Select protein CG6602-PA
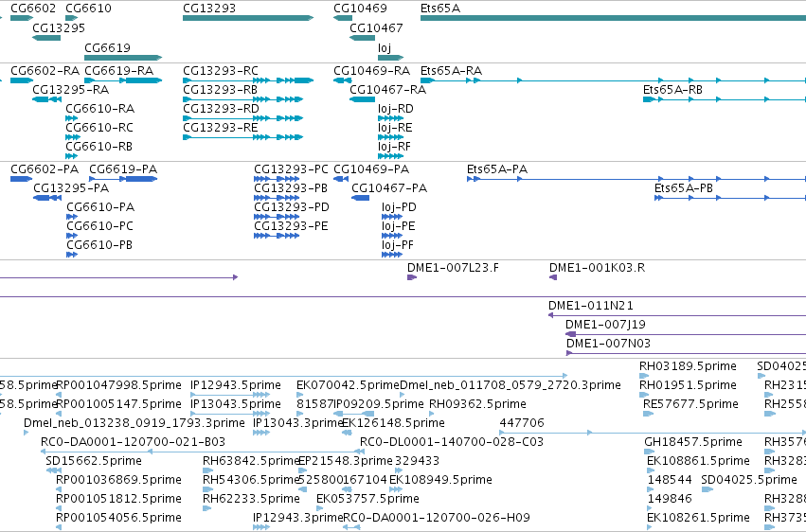This screenshot has width=806, height=532. (x=21, y=179)
